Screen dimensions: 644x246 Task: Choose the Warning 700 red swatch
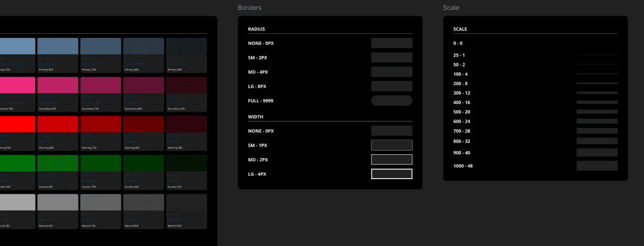pyautogui.click(x=101, y=124)
